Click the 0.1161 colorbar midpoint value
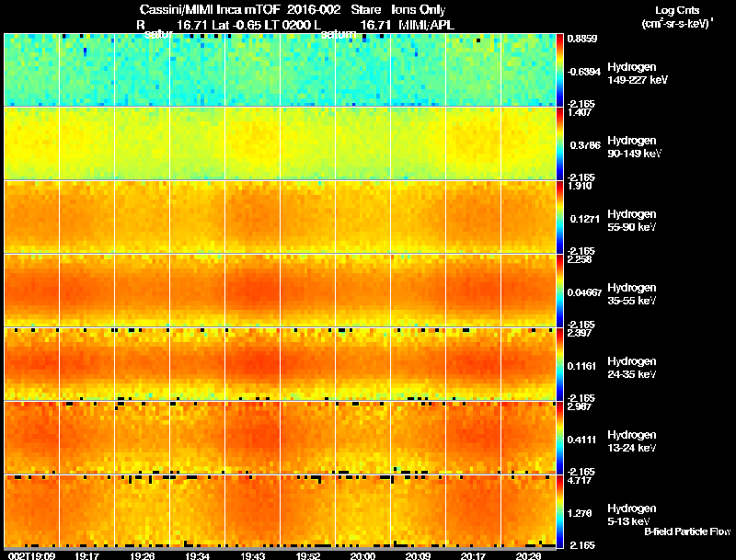Image resolution: width=736 pixels, height=560 pixels. (582, 366)
